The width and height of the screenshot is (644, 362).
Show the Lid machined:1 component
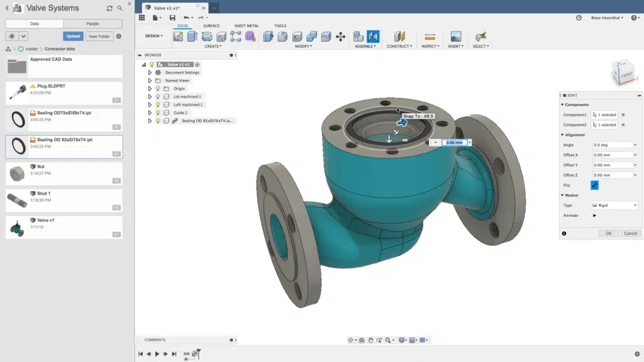click(158, 97)
